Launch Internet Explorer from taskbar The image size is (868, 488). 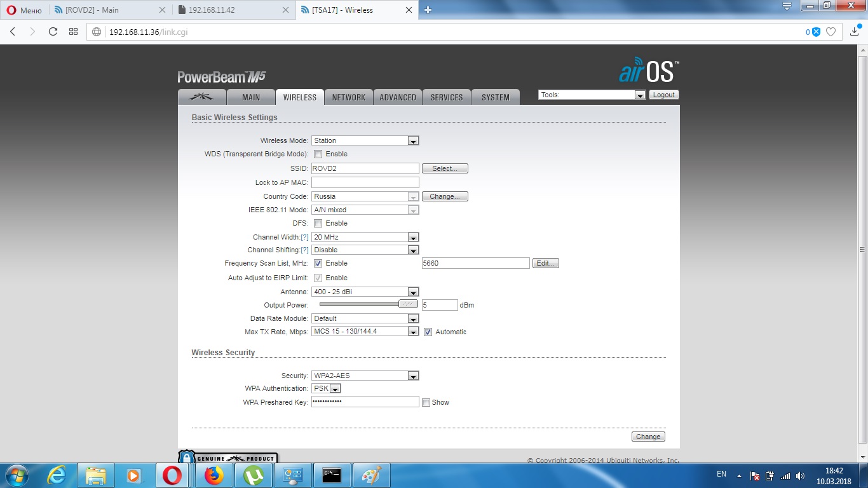[57, 475]
